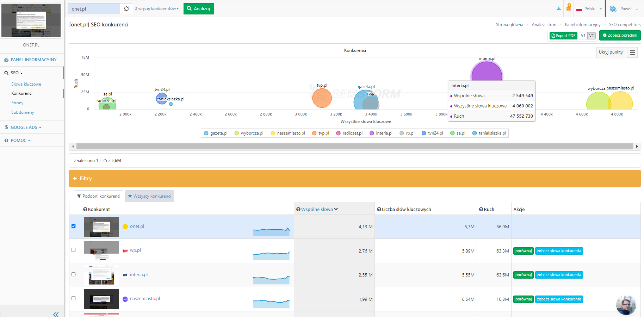Click the 'Strona główna' breadcrumb link
This screenshot has height=317, width=644.
tap(509, 25)
